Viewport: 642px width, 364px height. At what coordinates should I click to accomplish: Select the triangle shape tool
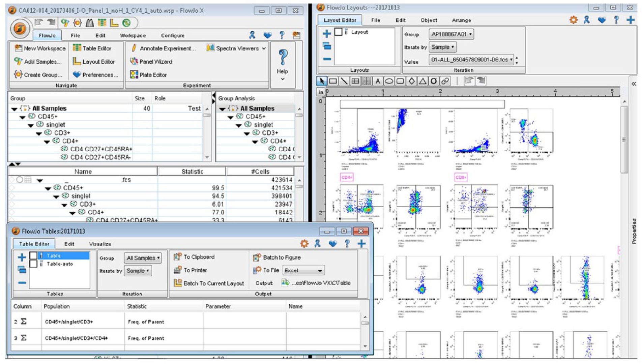pos(422,81)
